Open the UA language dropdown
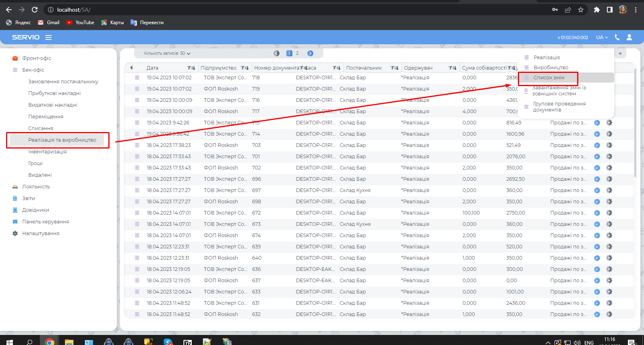644x345 pixels. point(602,37)
